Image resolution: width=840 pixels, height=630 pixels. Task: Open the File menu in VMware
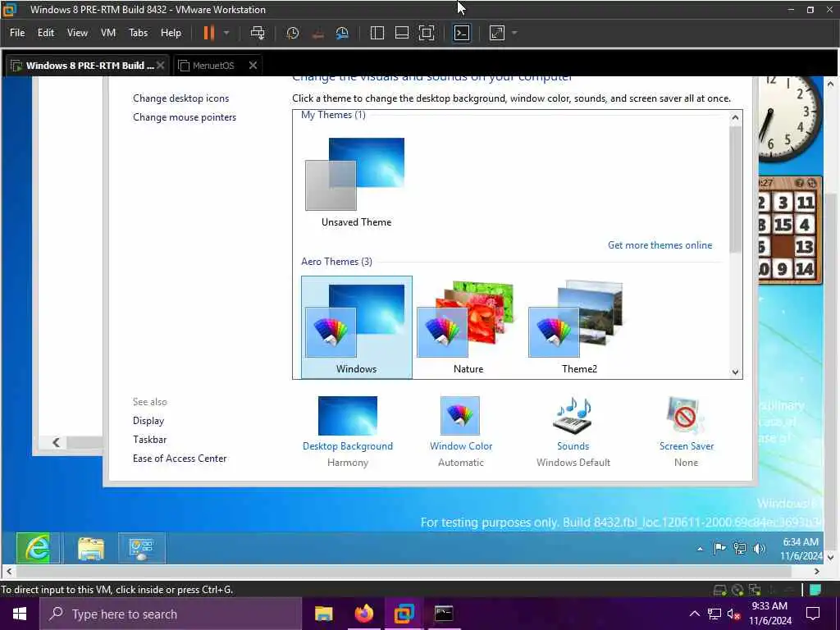coord(17,33)
